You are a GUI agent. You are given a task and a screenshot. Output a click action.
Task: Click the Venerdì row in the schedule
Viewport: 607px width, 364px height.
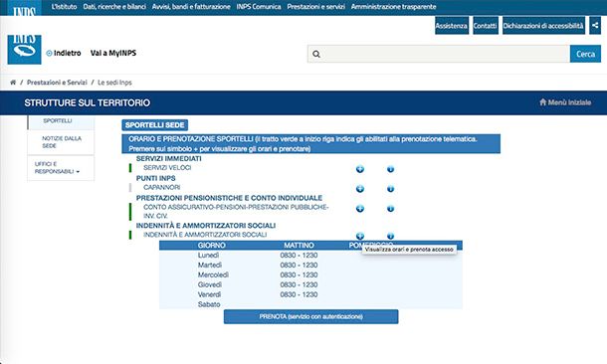(x=310, y=294)
